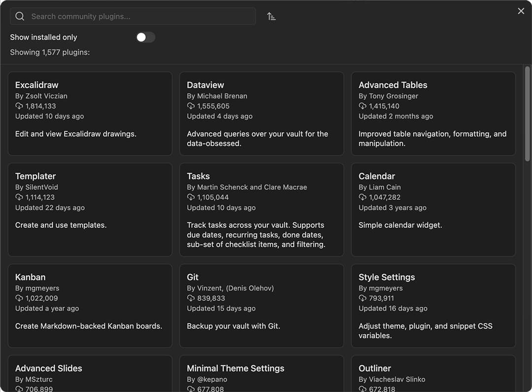Screen dimensions: 532x392
Task: Open the sort order options icon
Action: pyautogui.click(x=271, y=16)
